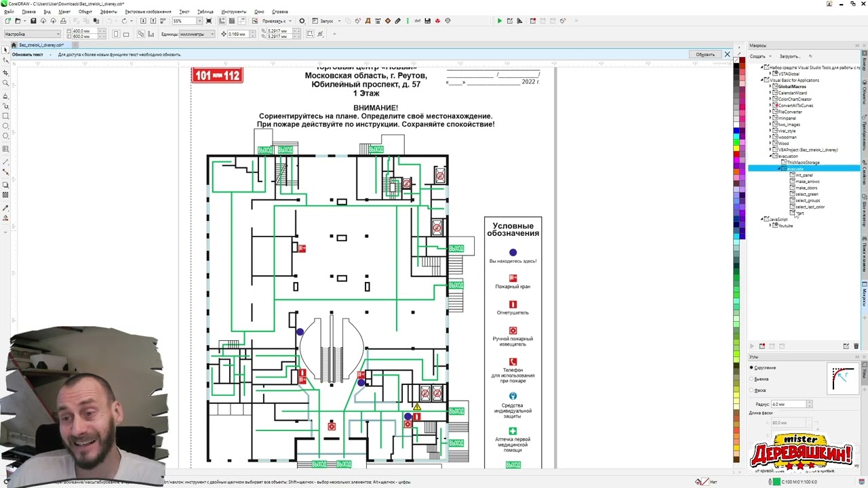Open the Макет menu

click(x=64, y=12)
